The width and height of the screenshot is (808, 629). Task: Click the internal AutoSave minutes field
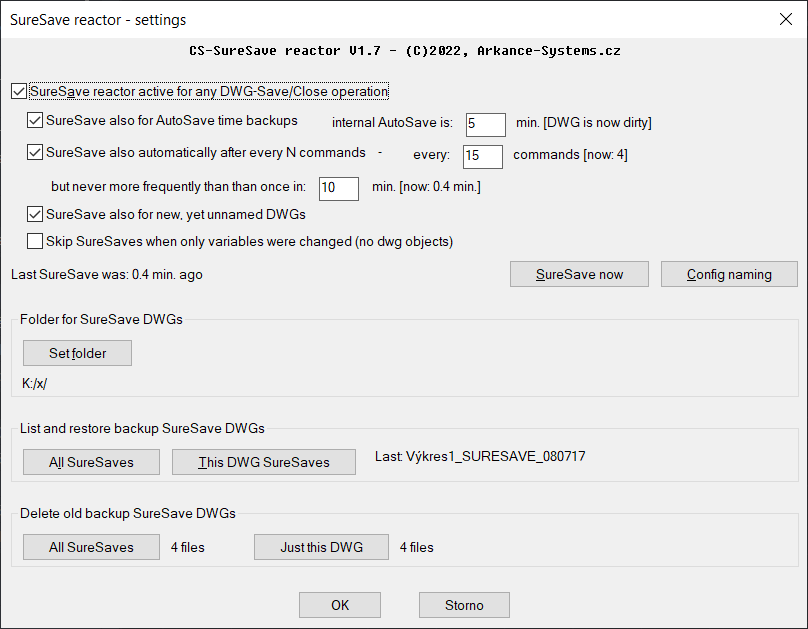pos(485,125)
